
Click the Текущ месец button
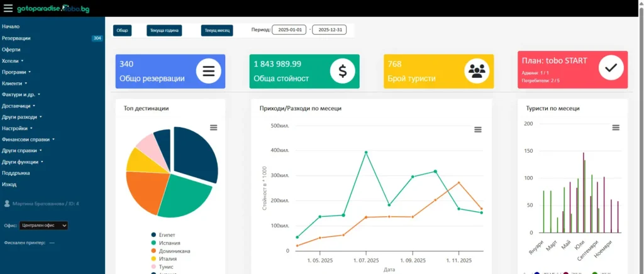(217, 30)
